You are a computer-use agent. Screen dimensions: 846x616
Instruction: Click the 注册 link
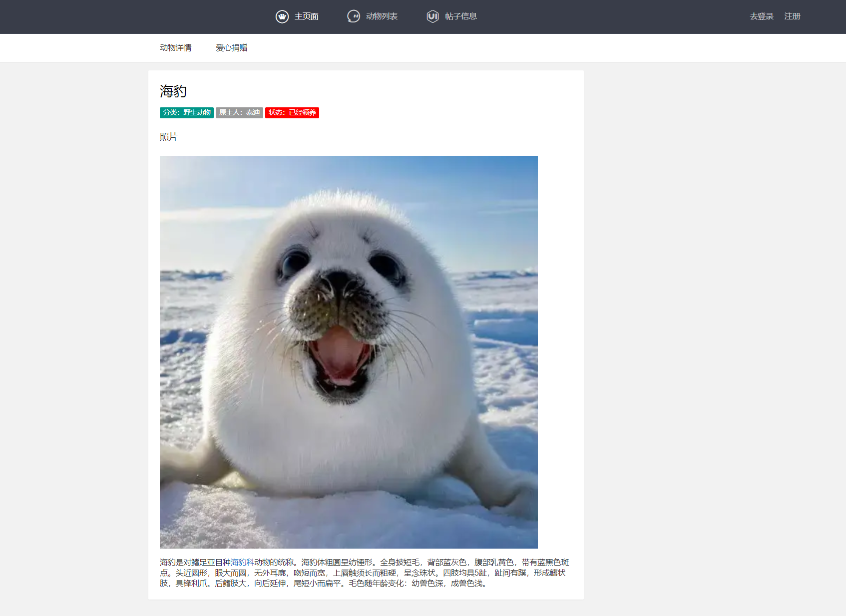click(793, 16)
